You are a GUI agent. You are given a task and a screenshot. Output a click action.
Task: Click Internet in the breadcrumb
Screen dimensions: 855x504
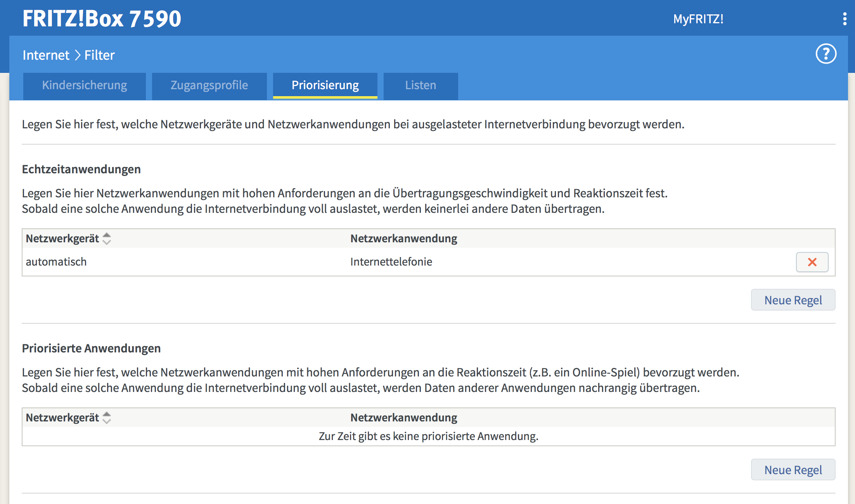click(46, 55)
